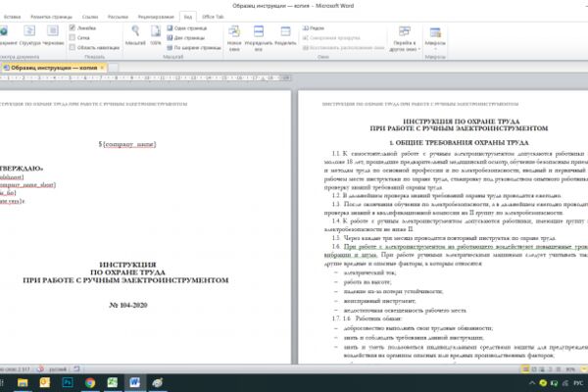Open the Макросы (Macros) dropdown
The image size is (588, 392).
pos(435,38)
